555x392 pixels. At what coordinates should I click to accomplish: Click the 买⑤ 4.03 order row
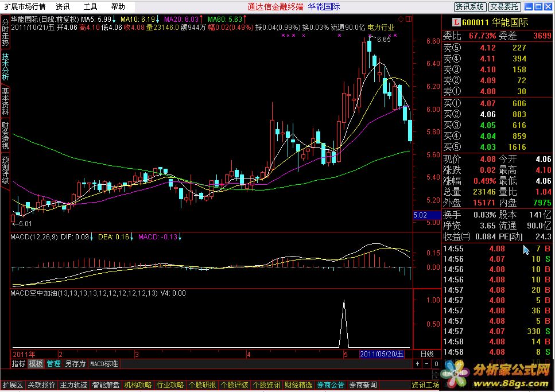coord(497,147)
